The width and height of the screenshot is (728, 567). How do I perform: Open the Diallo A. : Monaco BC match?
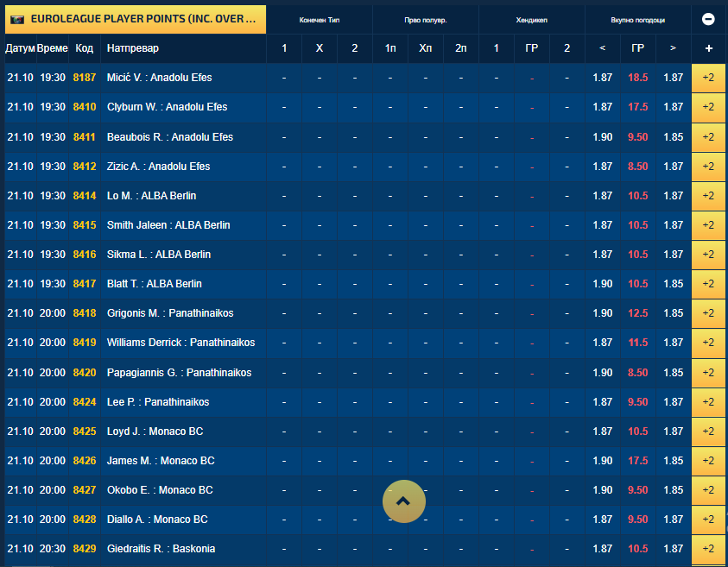point(157,520)
